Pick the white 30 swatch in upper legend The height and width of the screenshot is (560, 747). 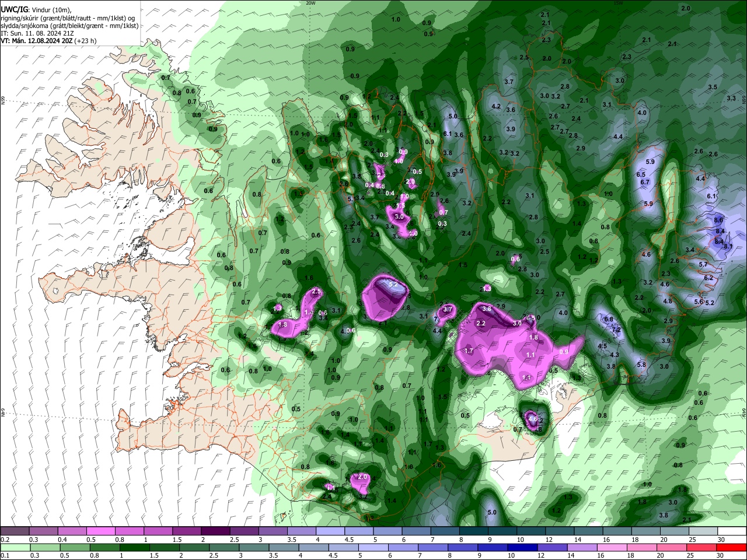pos(731,531)
